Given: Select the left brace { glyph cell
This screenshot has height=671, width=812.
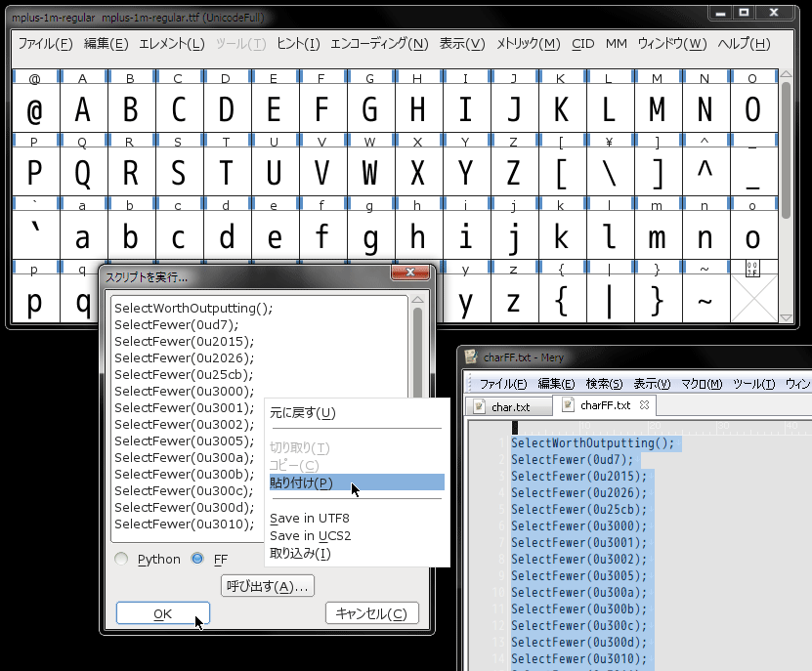Looking at the screenshot, I should (562, 299).
